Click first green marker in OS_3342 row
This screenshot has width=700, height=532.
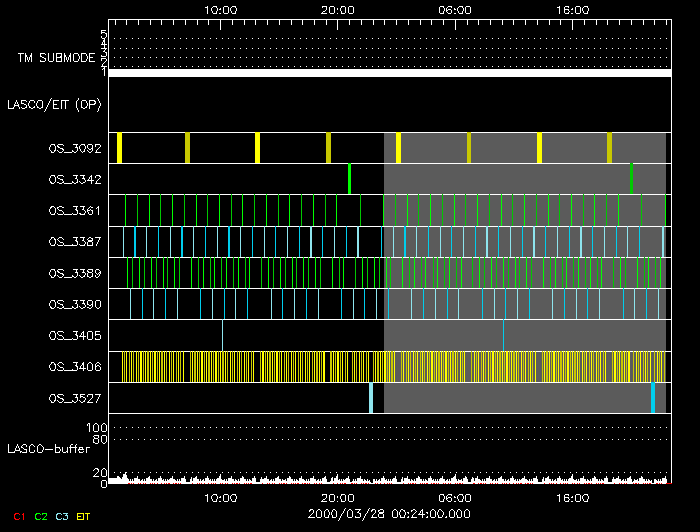coord(349,179)
